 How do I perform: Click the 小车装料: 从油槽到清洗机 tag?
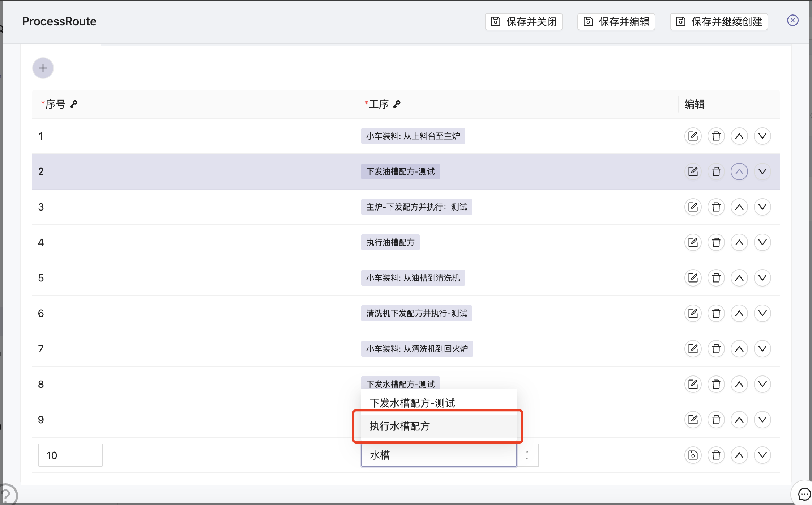pyautogui.click(x=413, y=278)
